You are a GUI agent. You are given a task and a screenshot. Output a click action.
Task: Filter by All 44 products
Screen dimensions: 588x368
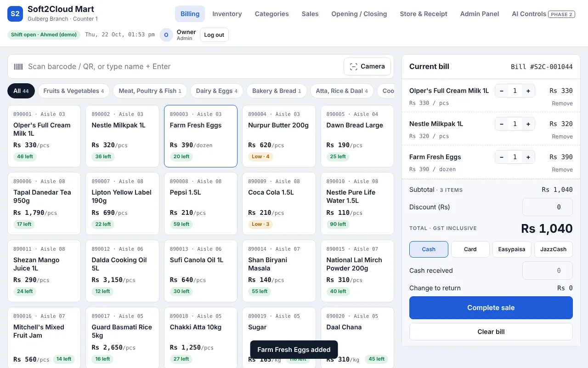click(x=21, y=91)
